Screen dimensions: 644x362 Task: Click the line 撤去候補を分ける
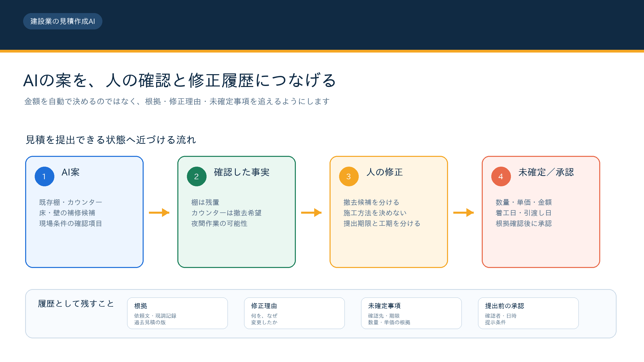tap(372, 202)
